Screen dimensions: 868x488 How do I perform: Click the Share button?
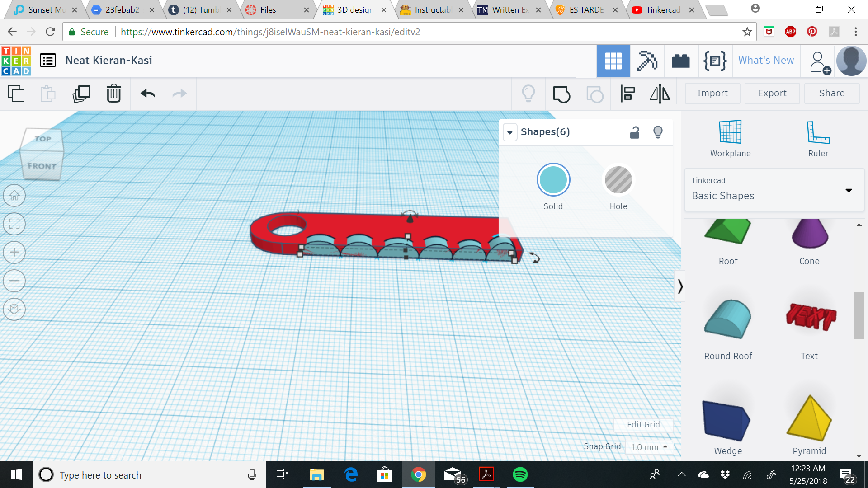(x=832, y=92)
